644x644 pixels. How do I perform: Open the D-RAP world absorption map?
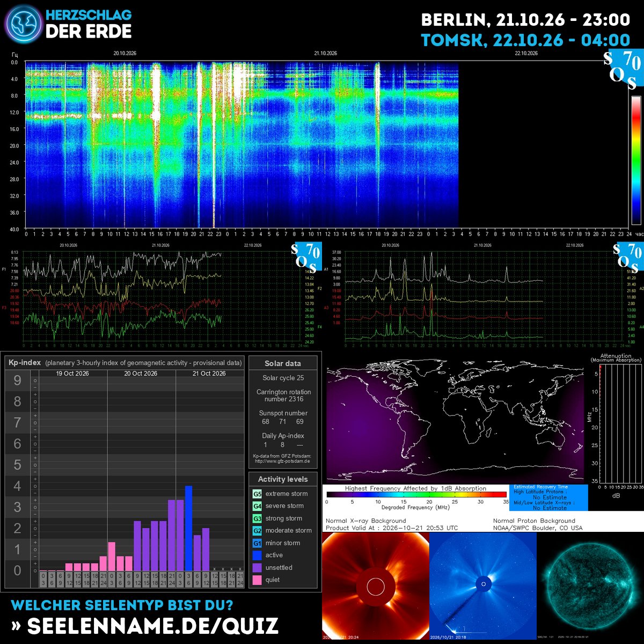tap(455, 422)
